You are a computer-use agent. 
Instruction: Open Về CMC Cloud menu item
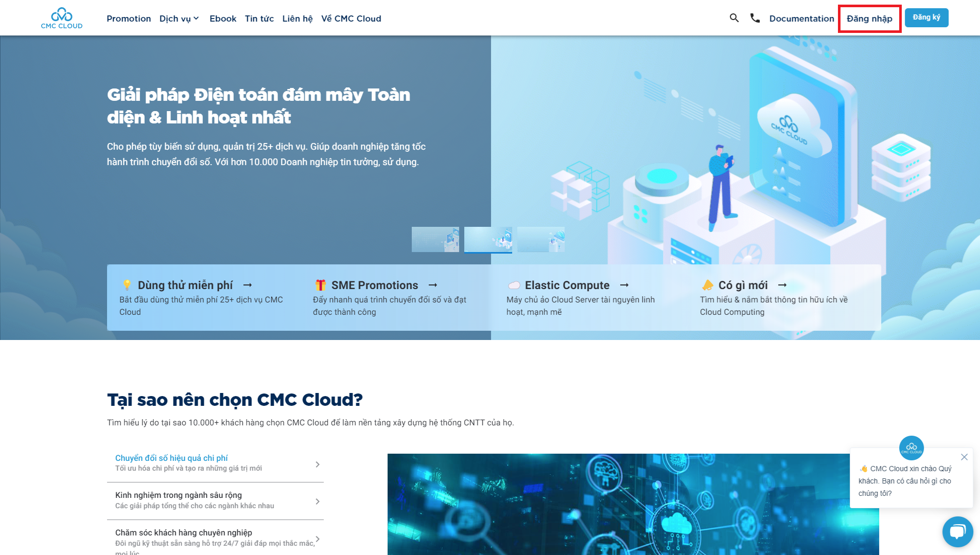pyautogui.click(x=351, y=19)
